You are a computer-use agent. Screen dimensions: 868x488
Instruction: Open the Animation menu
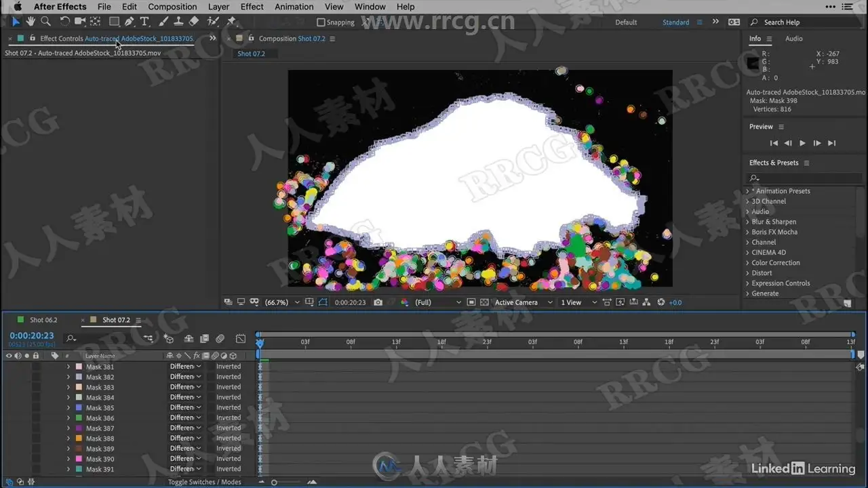(x=294, y=7)
